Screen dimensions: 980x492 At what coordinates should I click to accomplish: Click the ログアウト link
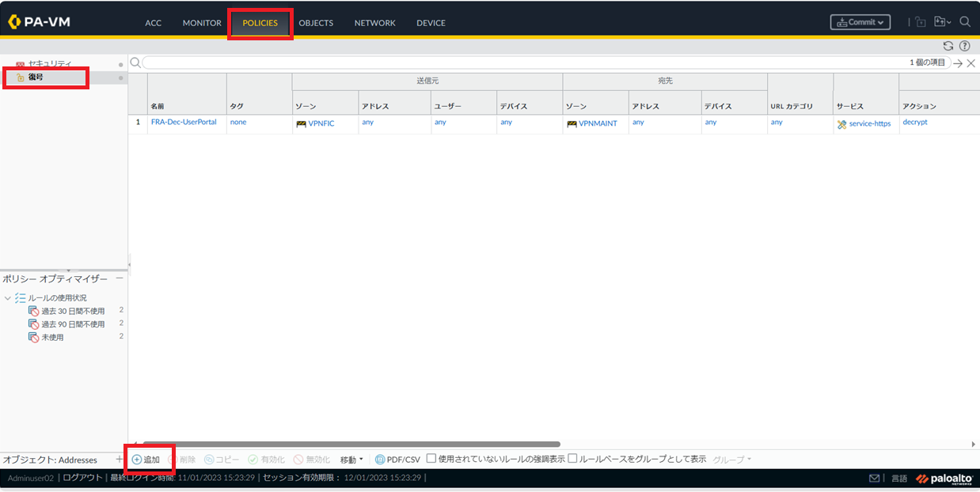point(82,478)
